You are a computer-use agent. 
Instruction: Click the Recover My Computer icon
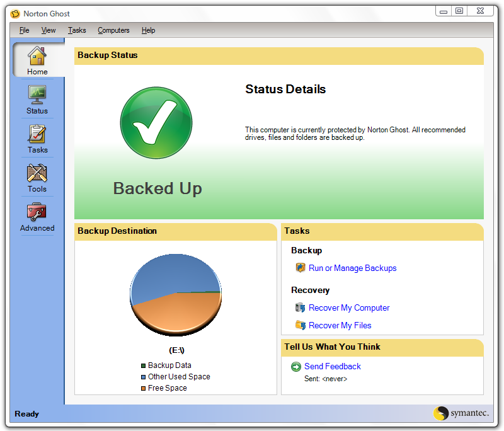pos(301,307)
